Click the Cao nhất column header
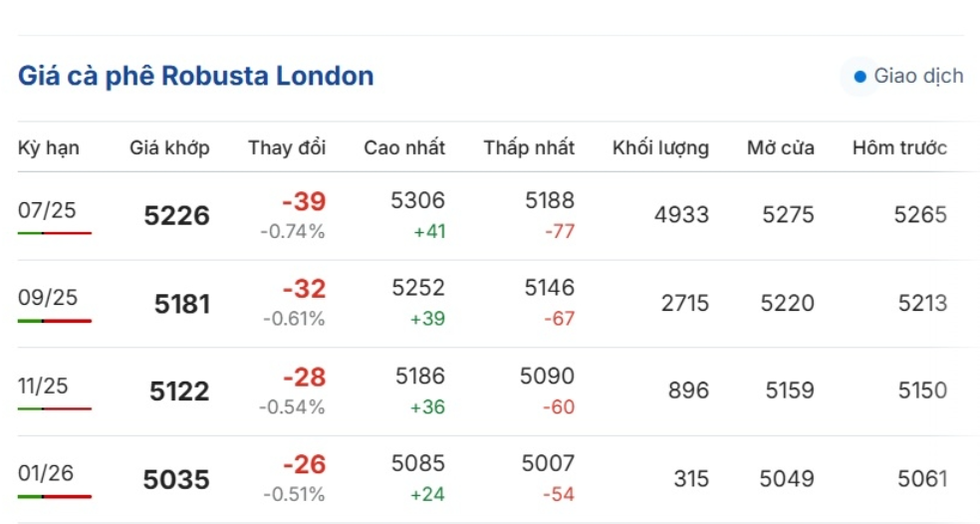 404,148
